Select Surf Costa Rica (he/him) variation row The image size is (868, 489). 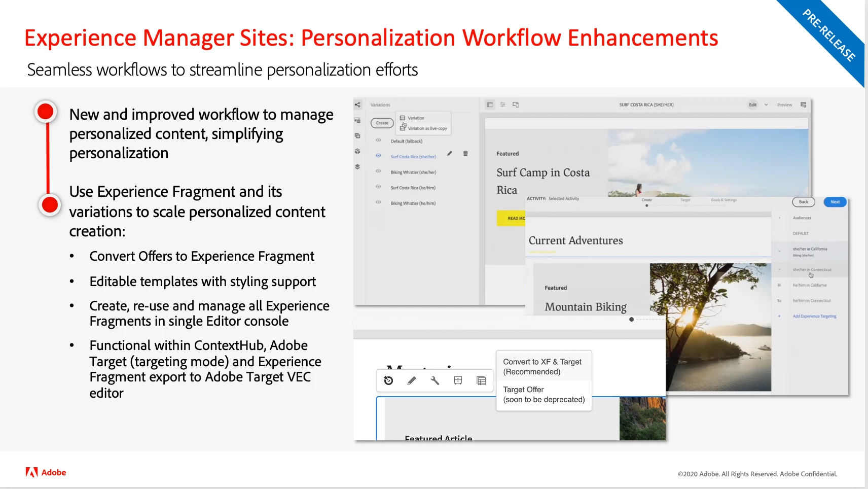tap(413, 188)
